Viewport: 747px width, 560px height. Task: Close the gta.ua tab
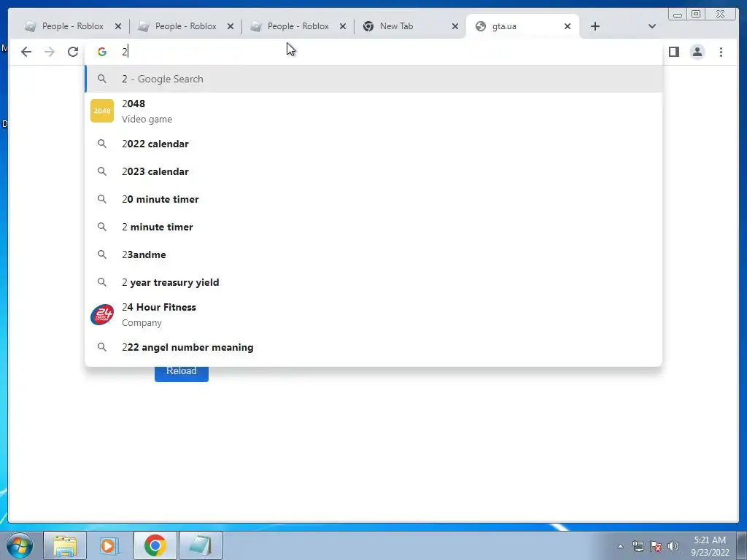pyautogui.click(x=568, y=26)
